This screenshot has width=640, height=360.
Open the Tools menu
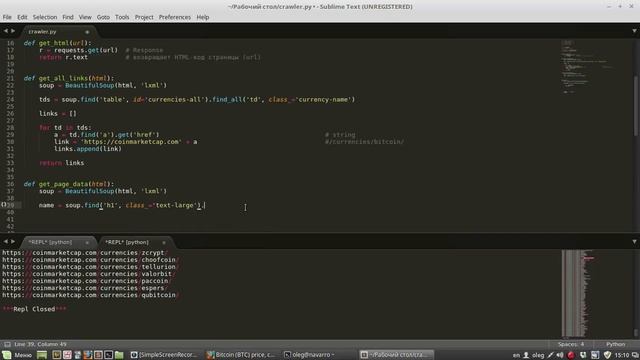coord(122,17)
